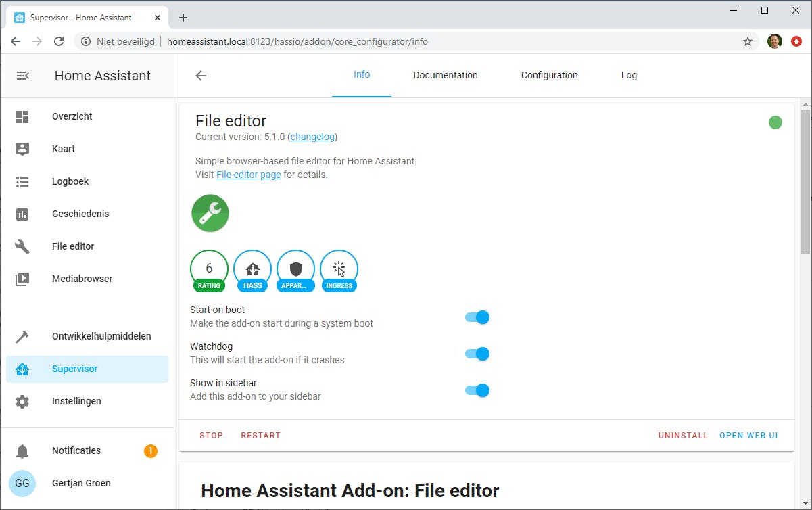
Task: Open Mediabrowser in the sidebar
Action: point(87,279)
